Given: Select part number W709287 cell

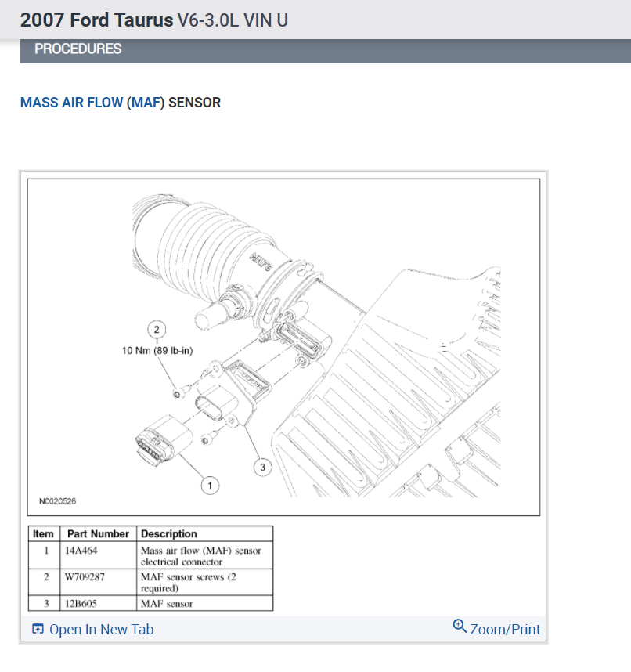Looking at the screenshot, I should [x=98, y=582].
